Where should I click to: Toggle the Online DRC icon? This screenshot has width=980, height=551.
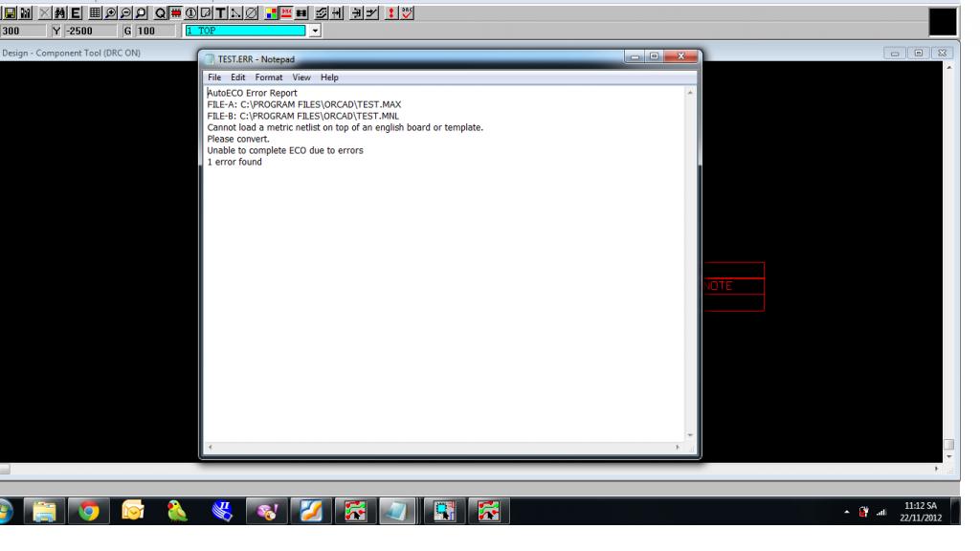click(x=286, y=13)
